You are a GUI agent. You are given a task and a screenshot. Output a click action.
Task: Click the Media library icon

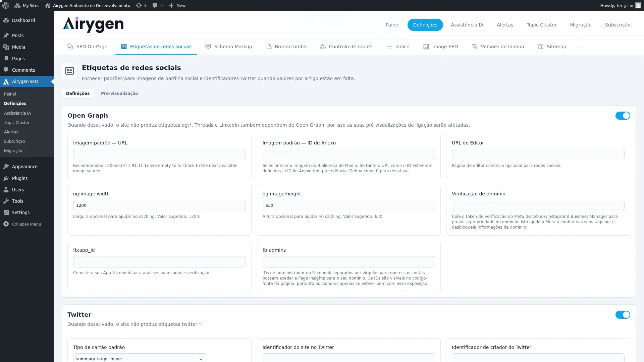6,47
